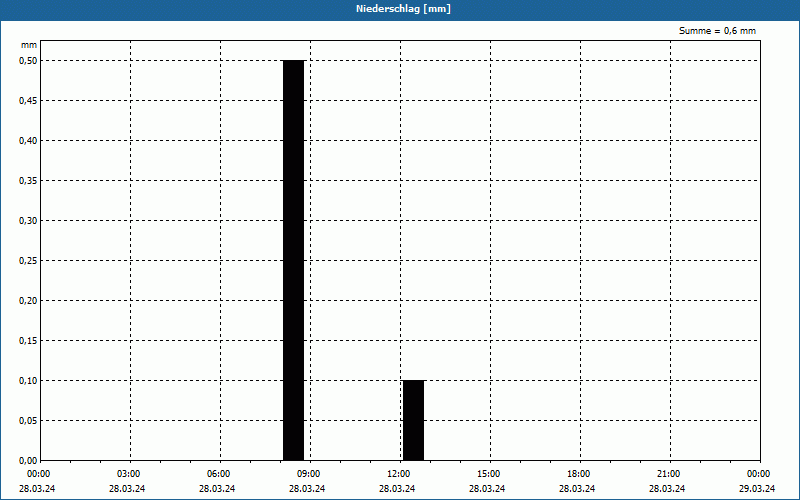This screenshot has width=800, height=500.
Task: Click the 29.03.24 date label
Action: (757, 488)
